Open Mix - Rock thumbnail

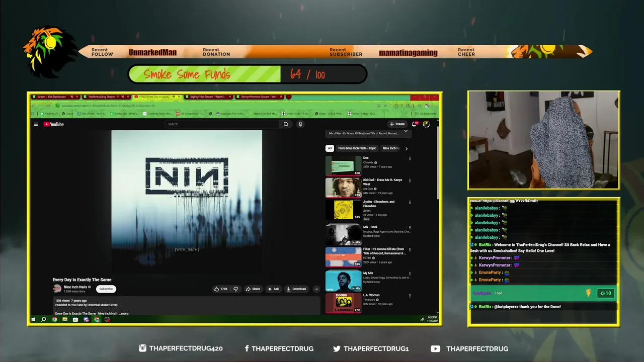(343, 234)
